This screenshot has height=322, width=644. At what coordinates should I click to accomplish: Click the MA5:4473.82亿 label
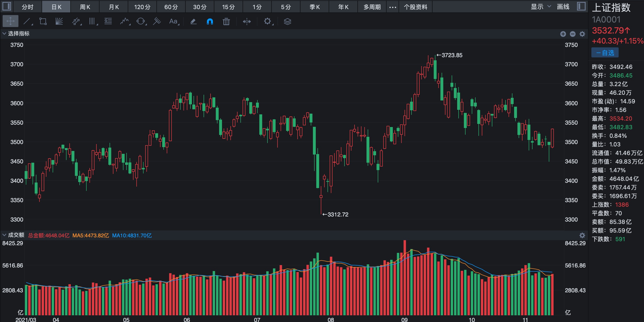90,235
